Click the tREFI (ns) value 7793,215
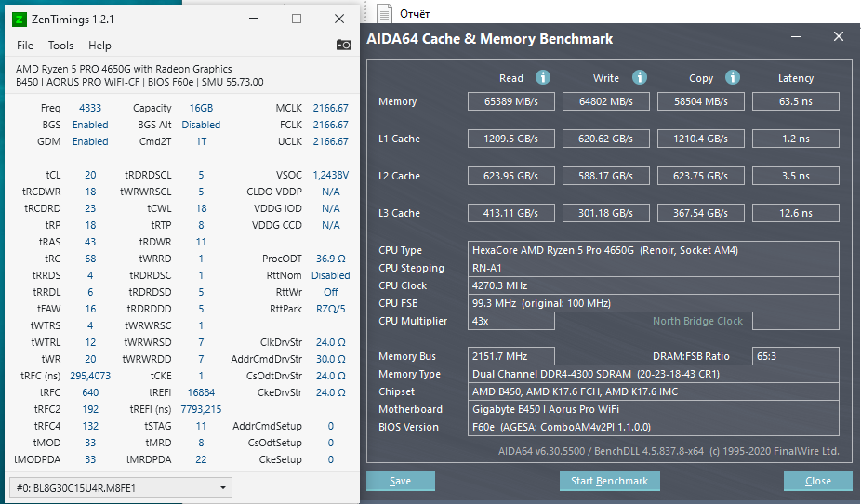This screenshot has width=861, height=504. [x=201, y=409]
